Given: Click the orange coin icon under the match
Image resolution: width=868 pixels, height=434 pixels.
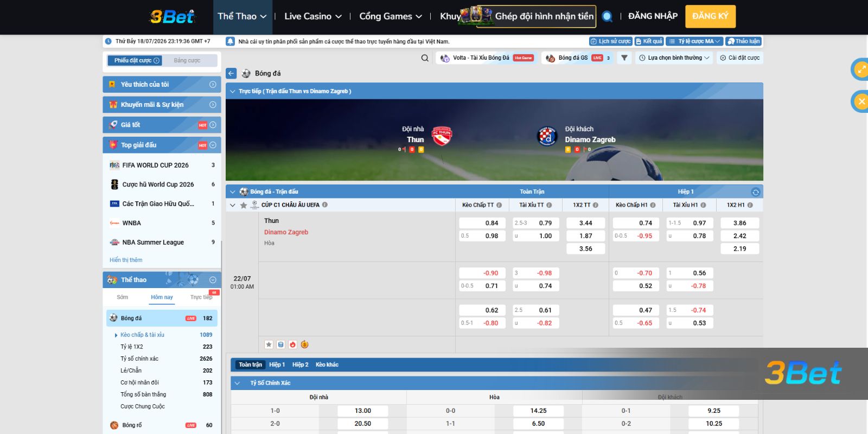Looking at the screenshot, I should point(304,344).
